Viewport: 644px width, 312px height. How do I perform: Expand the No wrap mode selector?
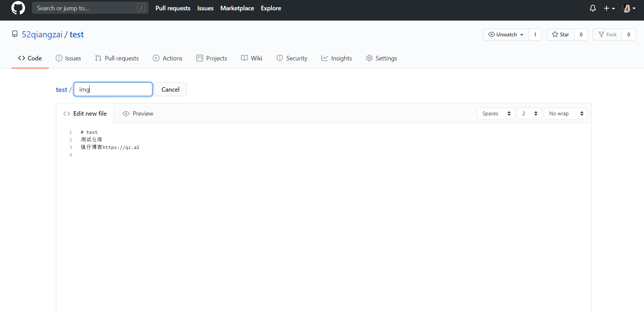(x=565, y=114)
